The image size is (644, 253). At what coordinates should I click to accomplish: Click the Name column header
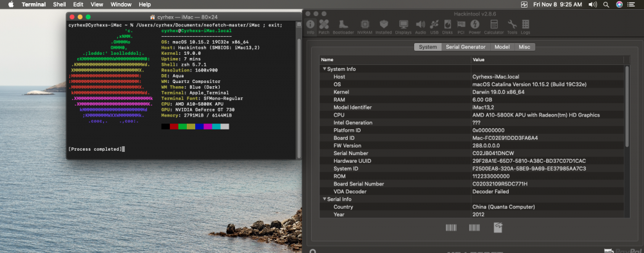395,60
